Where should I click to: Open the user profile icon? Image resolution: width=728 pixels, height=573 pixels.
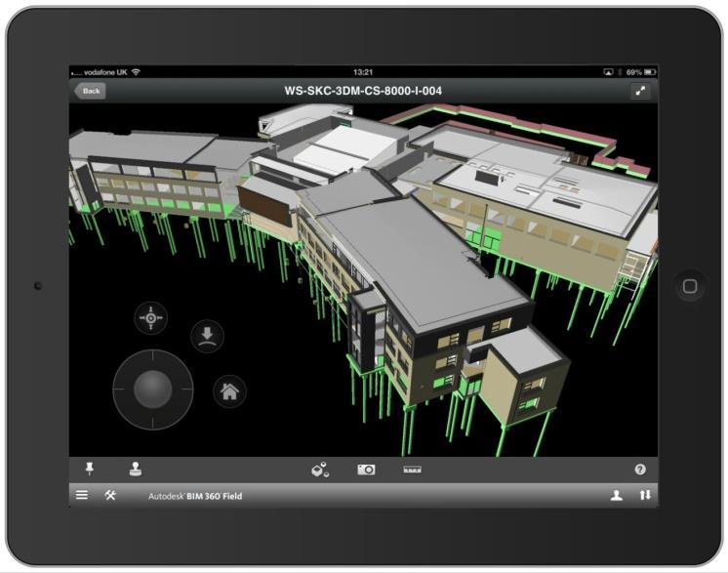[617, 496]
